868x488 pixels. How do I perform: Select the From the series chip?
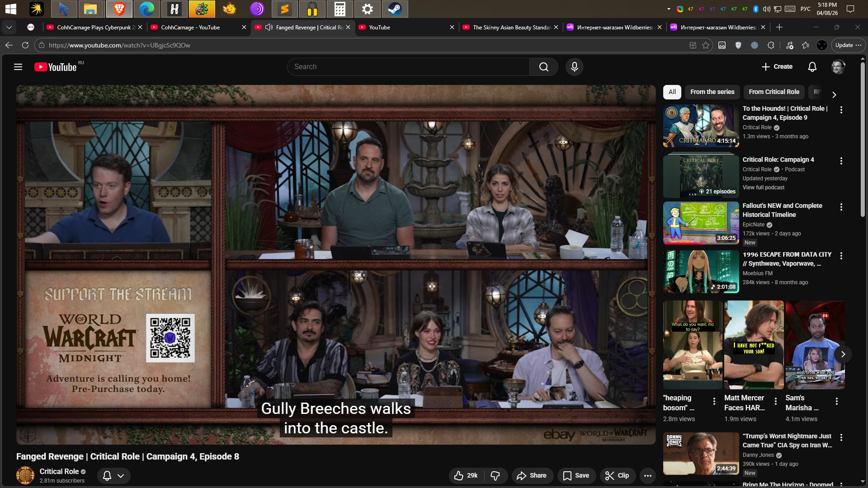[x=712, y=92]
